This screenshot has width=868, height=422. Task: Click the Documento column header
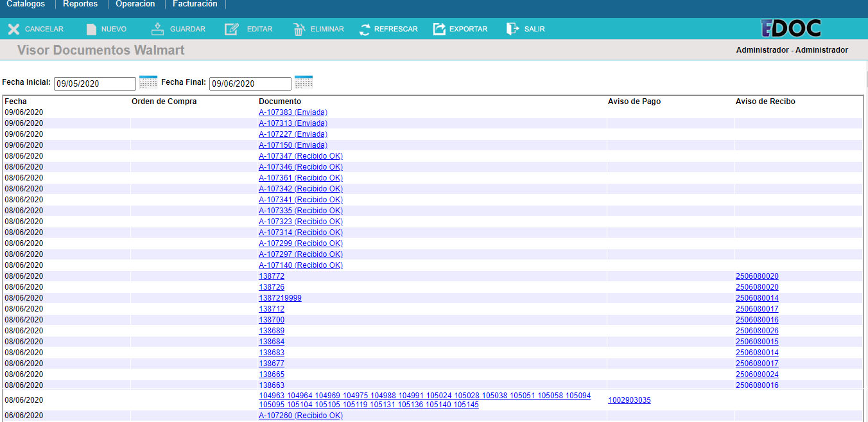(280, 101)
